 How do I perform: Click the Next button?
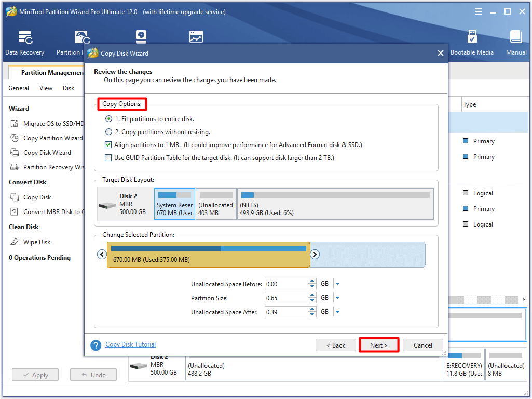click(x=379, y=345)
